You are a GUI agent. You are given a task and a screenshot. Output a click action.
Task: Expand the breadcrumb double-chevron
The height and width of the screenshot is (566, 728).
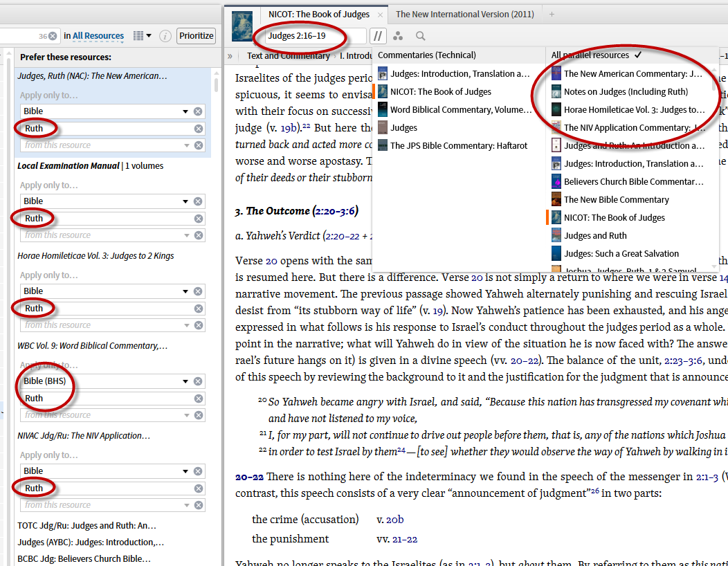tap(230, 56)
